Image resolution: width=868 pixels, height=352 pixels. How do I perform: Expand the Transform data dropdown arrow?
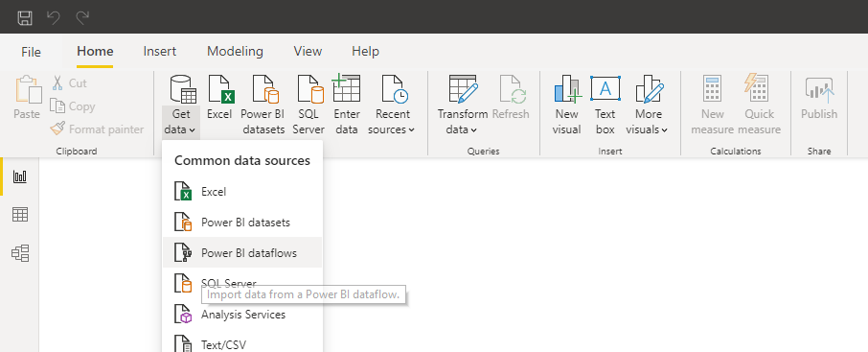tap(474, 130)
